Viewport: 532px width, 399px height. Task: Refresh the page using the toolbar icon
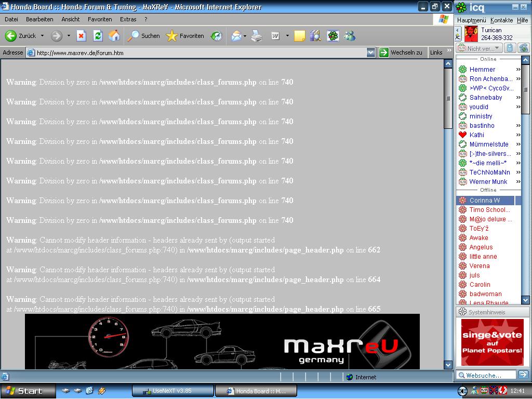(x=98, y=36)
